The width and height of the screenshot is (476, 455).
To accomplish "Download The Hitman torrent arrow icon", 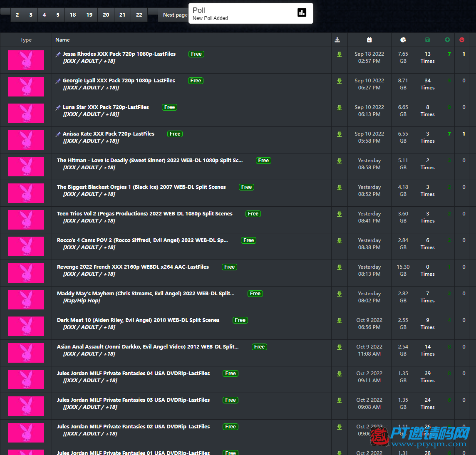I will [340, 161].
